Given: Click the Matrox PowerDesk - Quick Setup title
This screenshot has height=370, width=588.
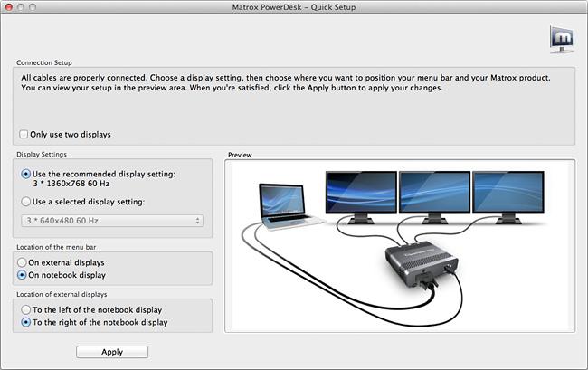Looking at the screenshot, I should point(294,7).
